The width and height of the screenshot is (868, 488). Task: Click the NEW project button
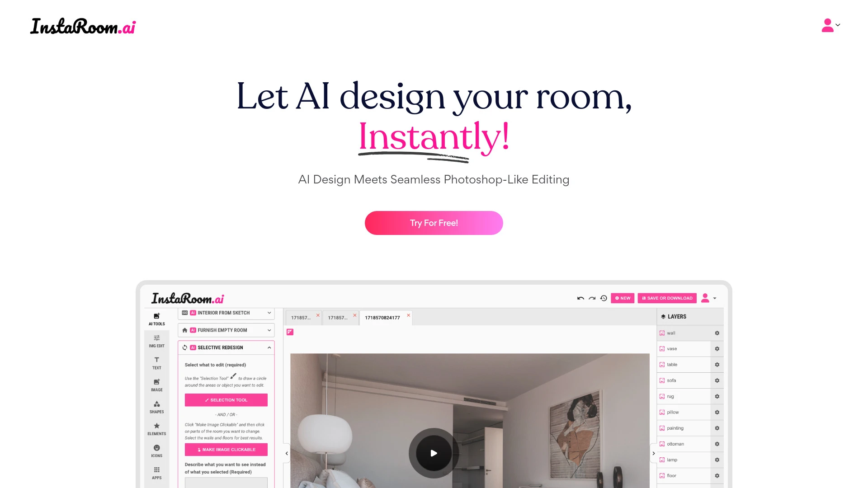[x=622, y=298]
